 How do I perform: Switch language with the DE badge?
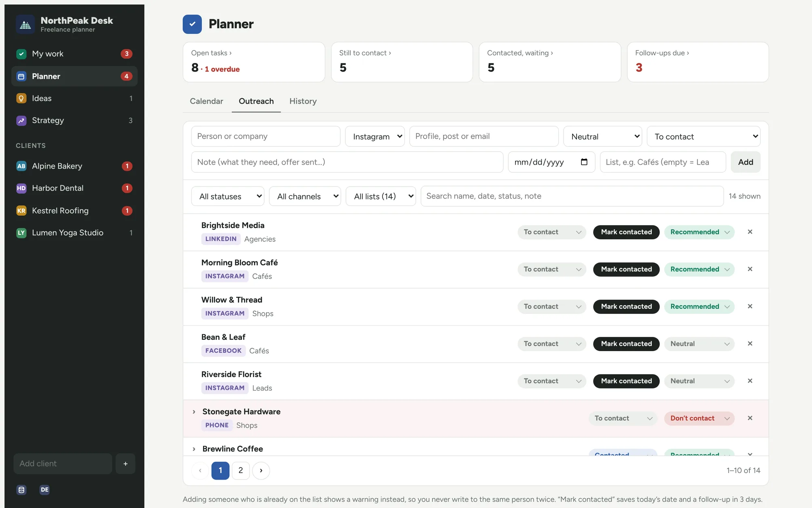45,490
